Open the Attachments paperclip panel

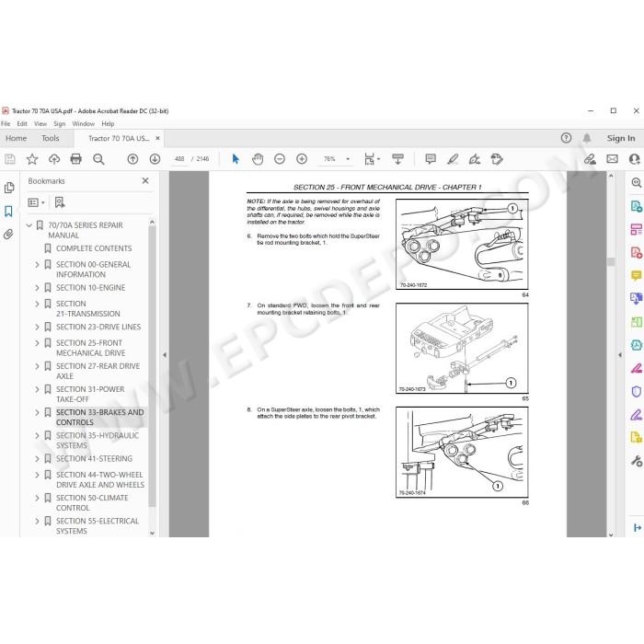[8, 234]
